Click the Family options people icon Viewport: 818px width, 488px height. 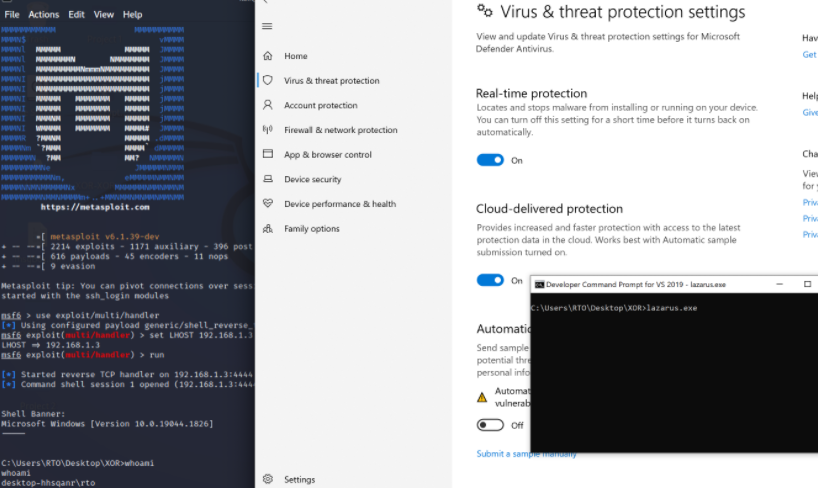coord(268,229)
